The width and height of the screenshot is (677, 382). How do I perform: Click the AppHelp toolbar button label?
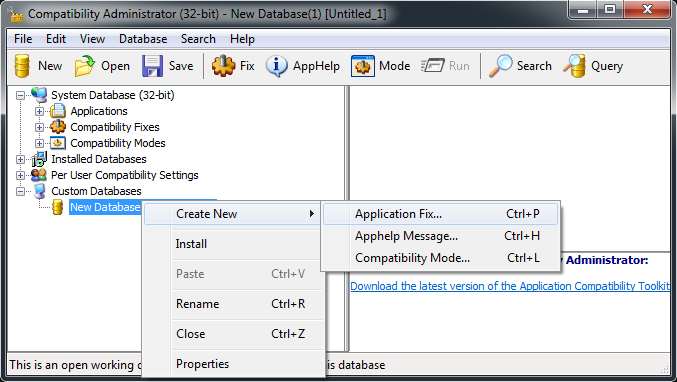click(x=316, y=66)
